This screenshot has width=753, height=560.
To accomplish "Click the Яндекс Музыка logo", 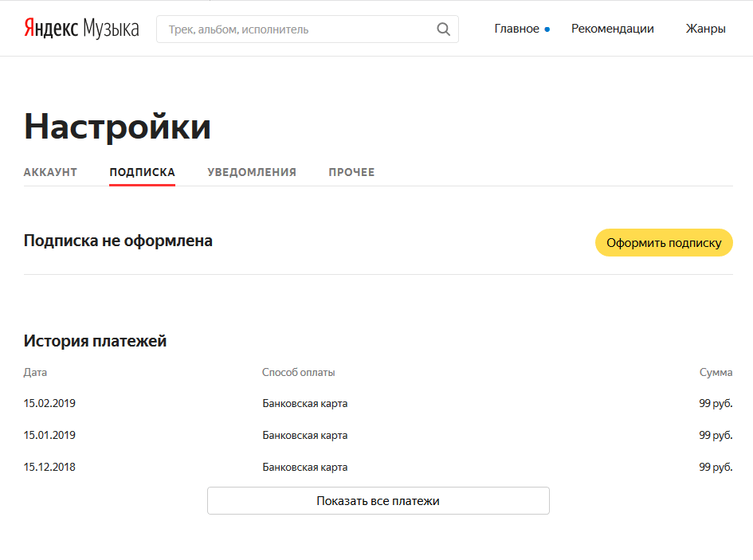I will 81,29.
